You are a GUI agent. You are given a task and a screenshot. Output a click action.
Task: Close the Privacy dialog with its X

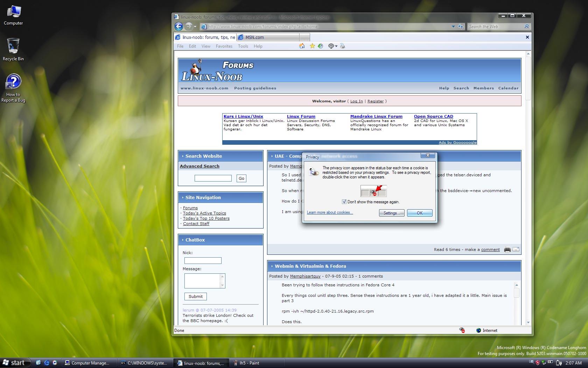click(x=427, y=155)
